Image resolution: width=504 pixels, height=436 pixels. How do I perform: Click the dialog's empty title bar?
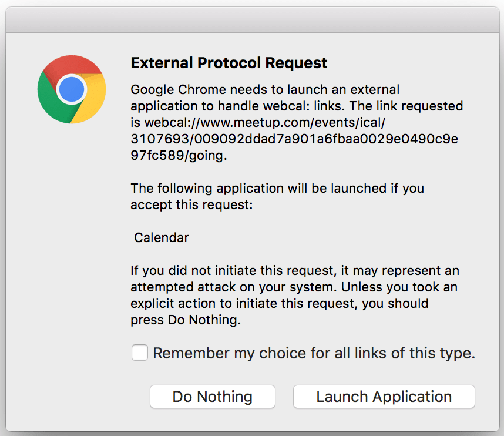[252, 20]
